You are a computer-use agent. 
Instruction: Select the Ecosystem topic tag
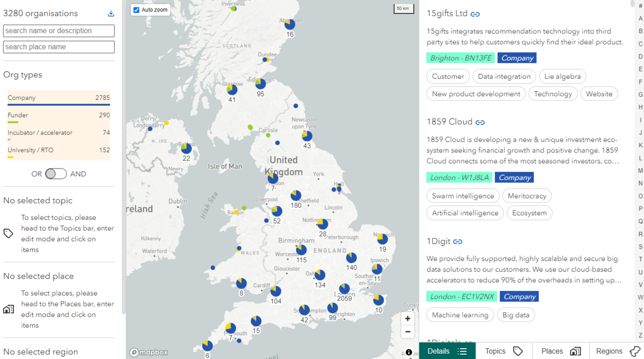click(x=529, y=213)
